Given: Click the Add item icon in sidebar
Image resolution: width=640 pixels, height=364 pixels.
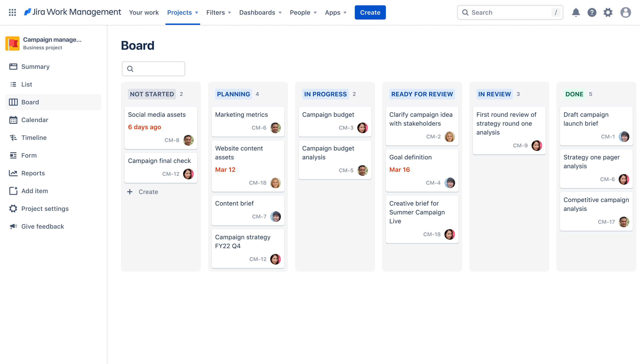Looking at the screenshot, I should click(x=14, y=191).
